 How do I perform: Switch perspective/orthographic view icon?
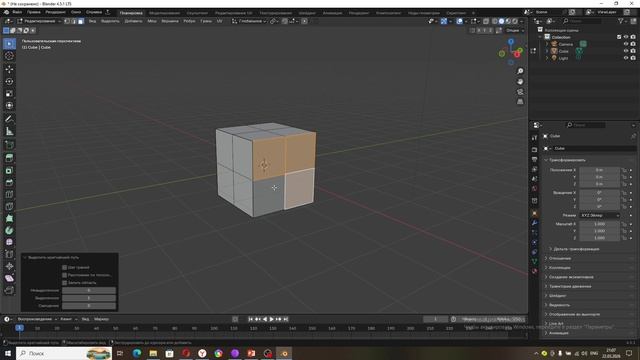[x=520, y=102]
